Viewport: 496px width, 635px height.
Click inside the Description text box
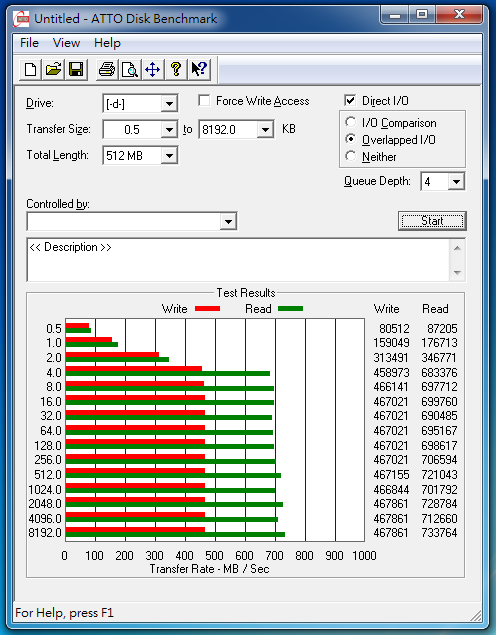238,260
